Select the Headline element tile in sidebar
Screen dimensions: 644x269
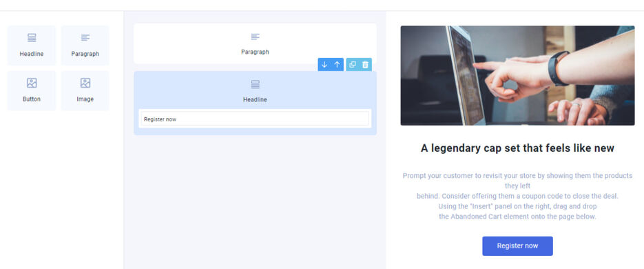click(32, 46)
